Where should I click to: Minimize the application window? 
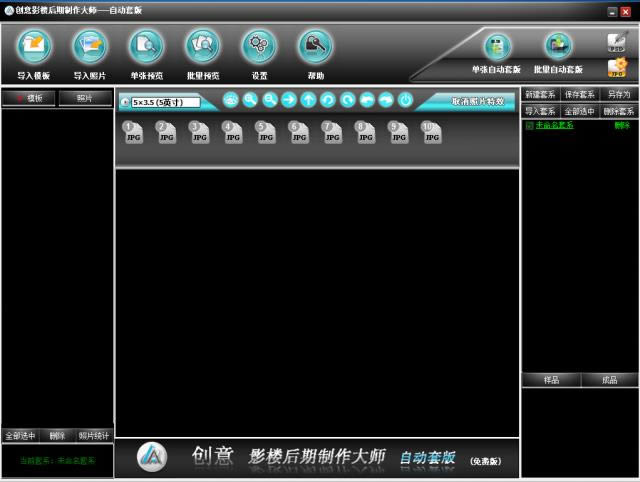click(x=612, y=12)
